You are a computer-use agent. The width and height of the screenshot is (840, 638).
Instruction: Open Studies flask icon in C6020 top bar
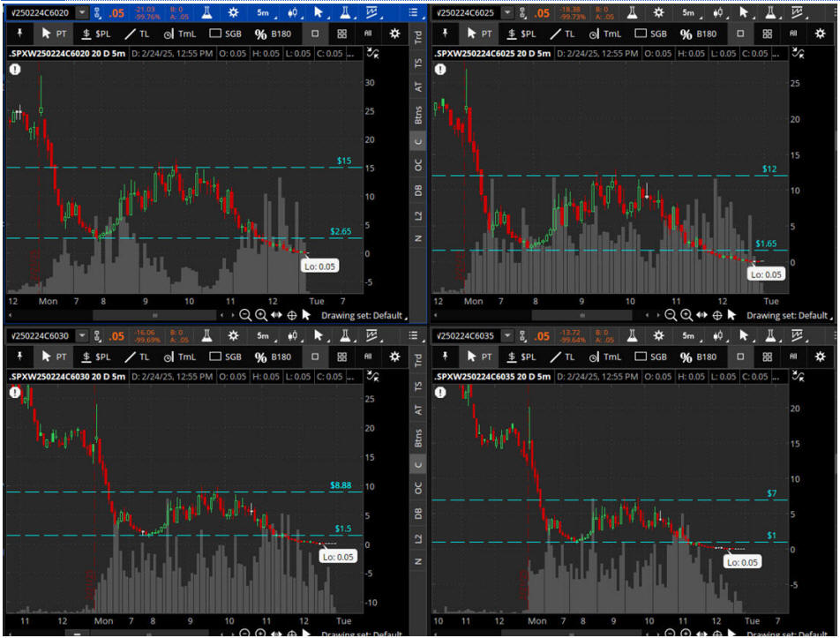click(x=204, y=13)
